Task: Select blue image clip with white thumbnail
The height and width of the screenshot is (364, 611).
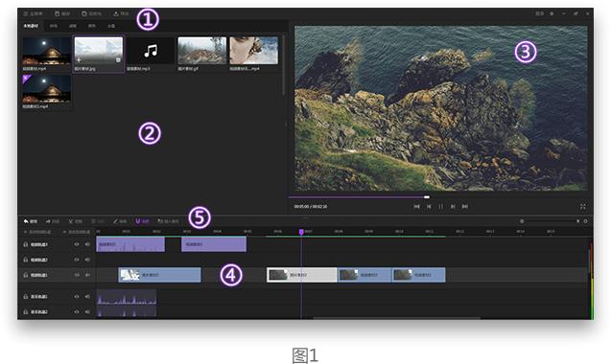Action: [x=160, y=275]
